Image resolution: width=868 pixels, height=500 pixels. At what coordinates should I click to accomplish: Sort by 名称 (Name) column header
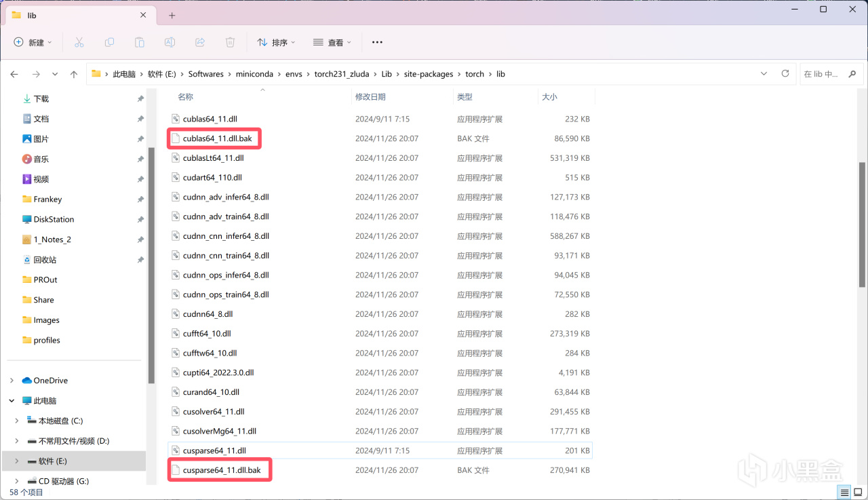(186, 97)
